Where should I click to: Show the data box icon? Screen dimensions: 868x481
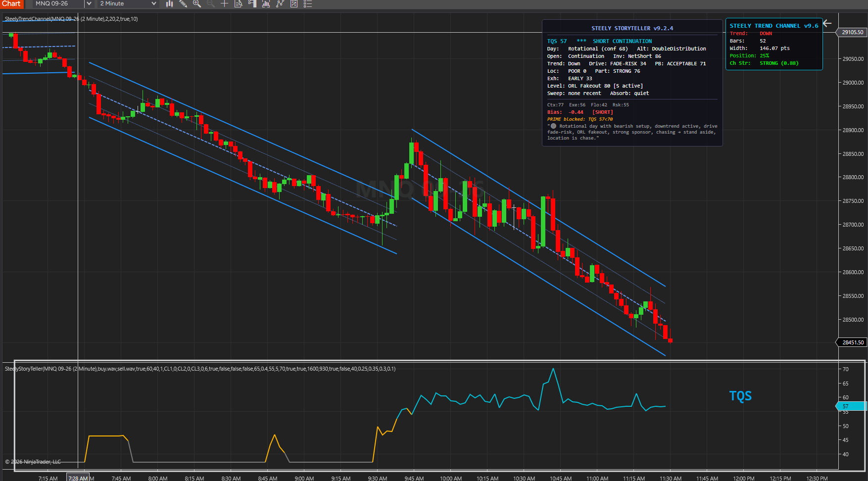coord(238,4)
